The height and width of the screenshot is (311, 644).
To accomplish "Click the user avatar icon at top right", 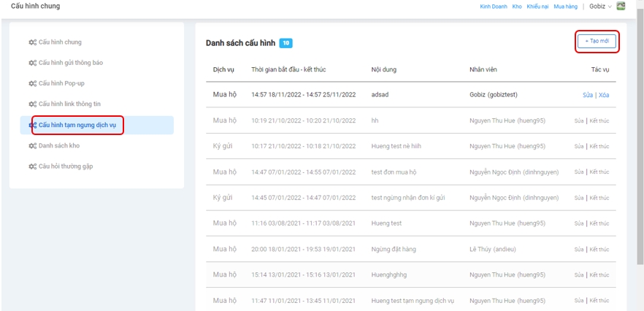I will tap(621, 7).
